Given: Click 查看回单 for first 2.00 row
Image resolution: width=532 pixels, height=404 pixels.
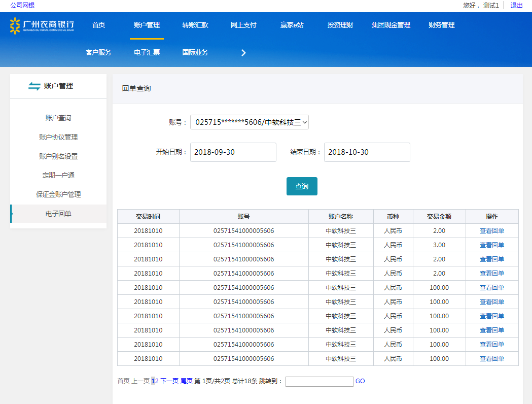Looking at the screenshot, I should click(x=491, y=231).
